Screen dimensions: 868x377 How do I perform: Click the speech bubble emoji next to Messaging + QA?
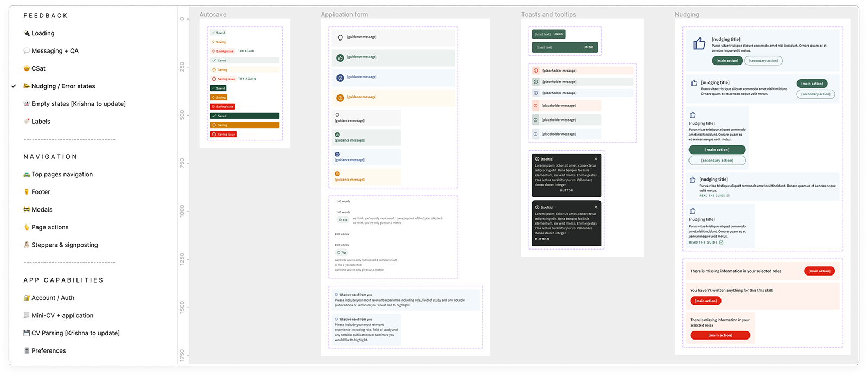pyautogui.click(x=27, y=51)
